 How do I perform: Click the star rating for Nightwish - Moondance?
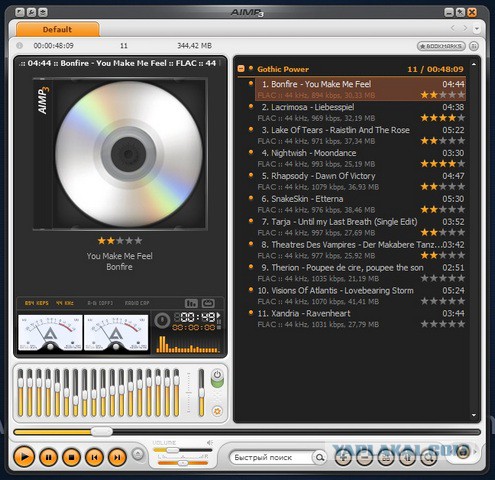click(443, 164)
